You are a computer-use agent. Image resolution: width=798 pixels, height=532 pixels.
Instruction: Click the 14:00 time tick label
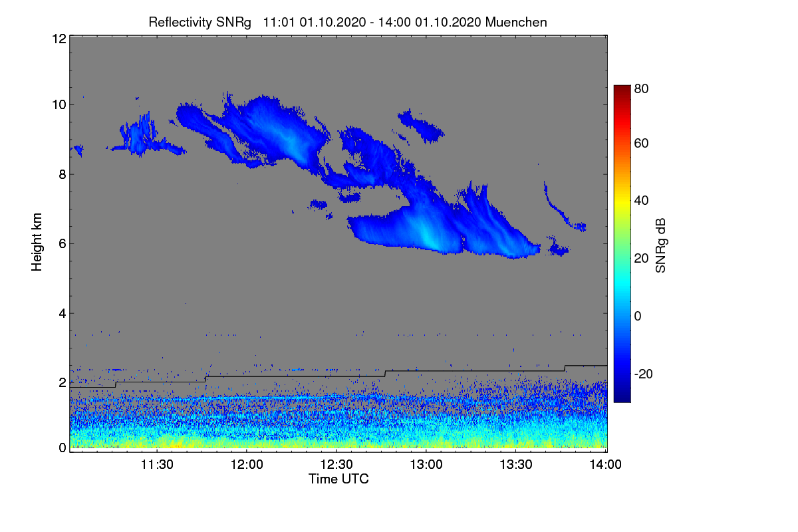click(x=604, y=465)
